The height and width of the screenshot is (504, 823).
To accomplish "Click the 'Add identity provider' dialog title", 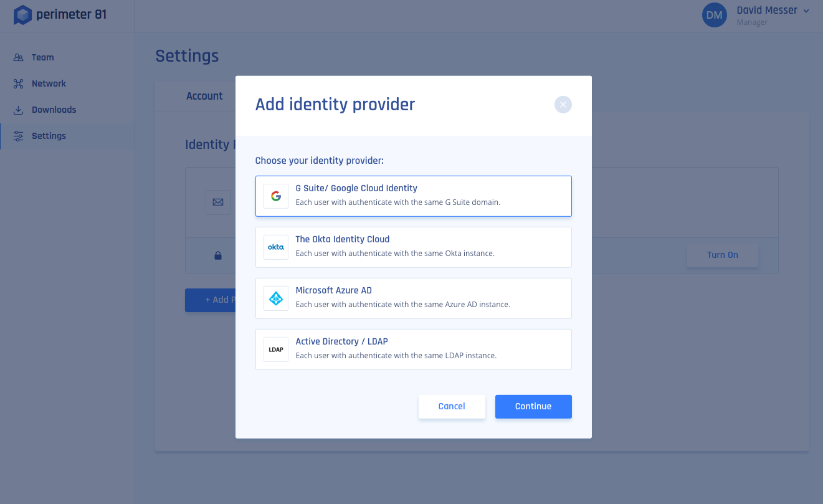I will [x=335, y=105].
